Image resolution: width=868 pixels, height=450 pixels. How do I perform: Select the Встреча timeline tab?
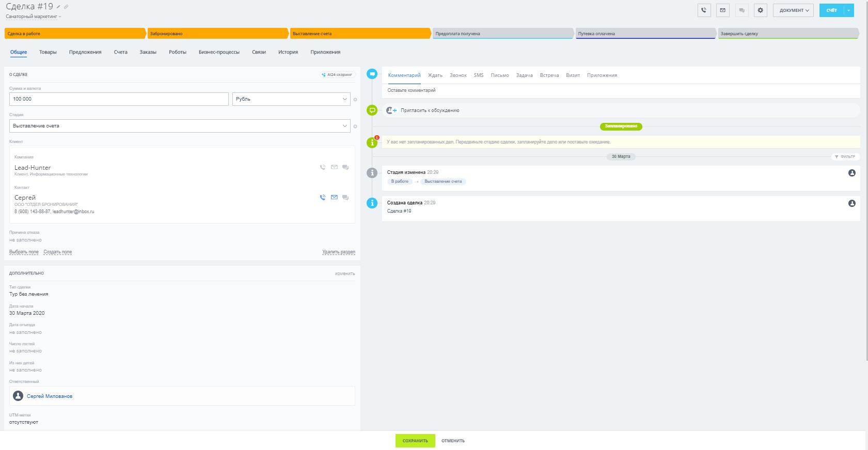click(x=549, y=75)
